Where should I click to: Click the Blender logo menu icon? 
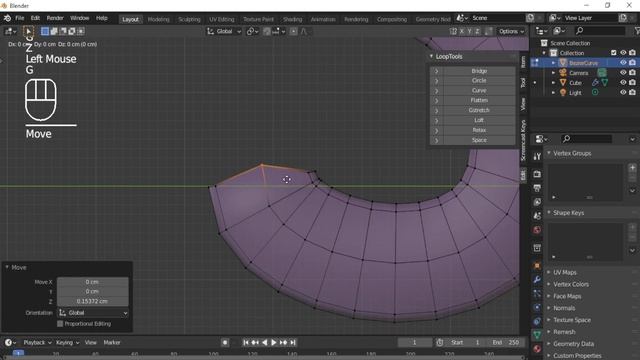(x=7, y=18)
